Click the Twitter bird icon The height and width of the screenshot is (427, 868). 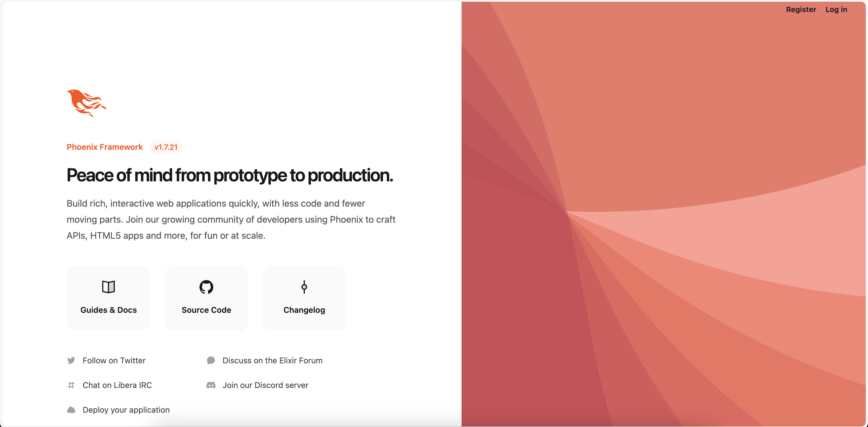point(71,360)
